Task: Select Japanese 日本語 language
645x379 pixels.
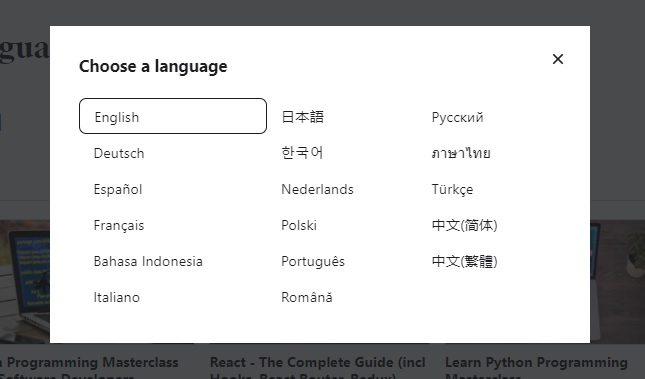Action: point(303,117)
